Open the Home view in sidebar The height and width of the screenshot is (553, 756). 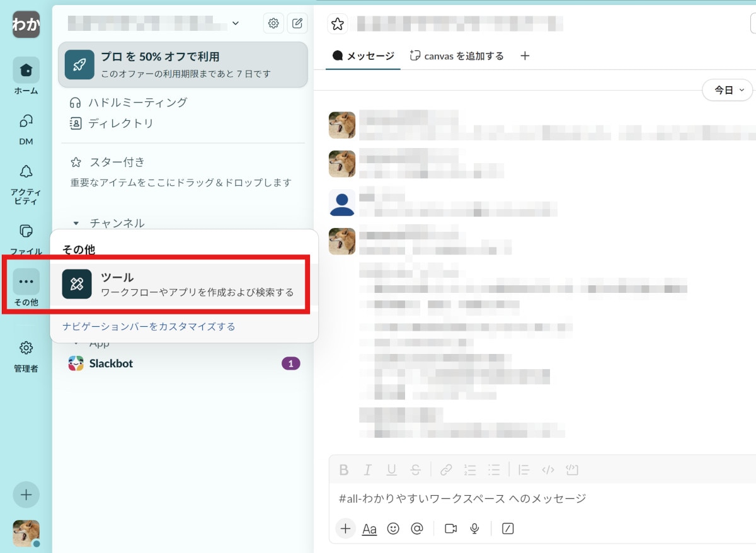click(26, 71)
